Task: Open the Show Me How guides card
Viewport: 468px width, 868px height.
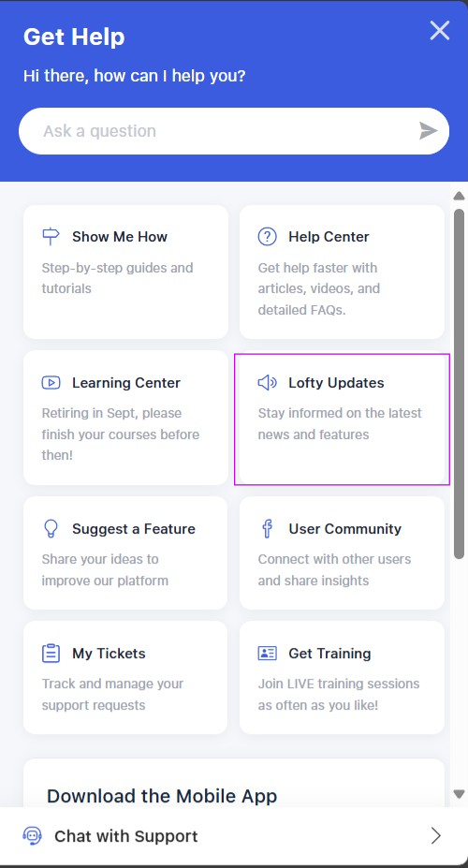Action: (x=125, y=272)
